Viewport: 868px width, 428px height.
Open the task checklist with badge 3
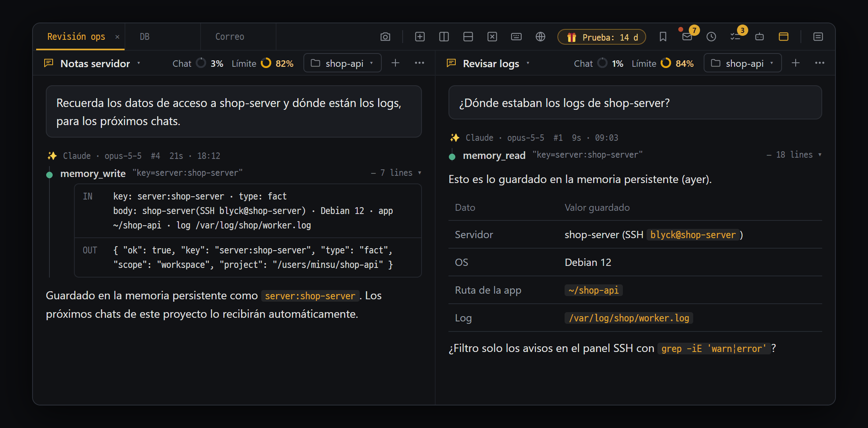(735, 37)
